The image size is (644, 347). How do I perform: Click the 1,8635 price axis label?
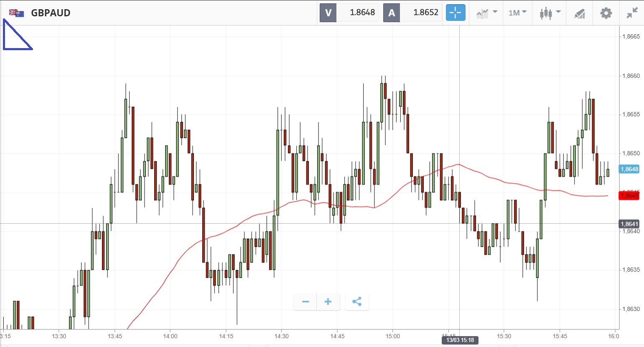click(x=631, y=270)
